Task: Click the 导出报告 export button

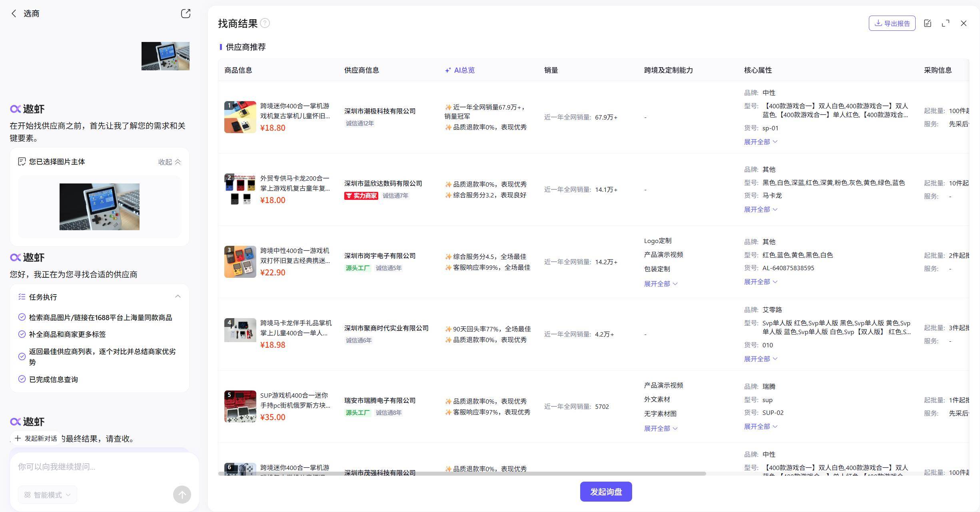Action: point(892,23)
